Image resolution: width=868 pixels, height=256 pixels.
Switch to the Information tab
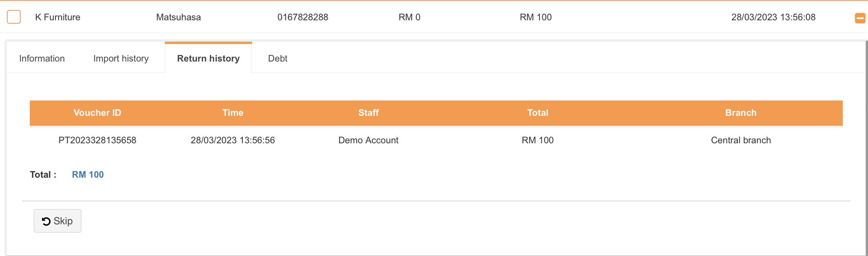coord(42,58)
